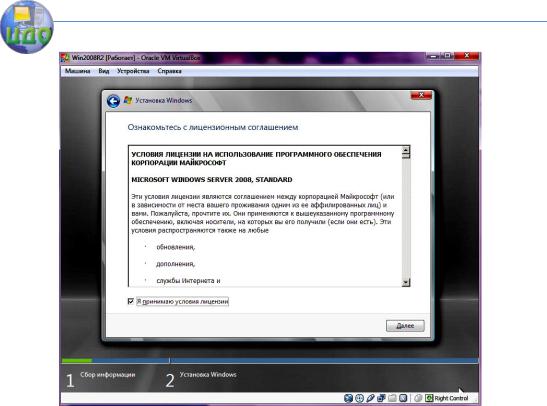Image resolution: width=547 pixels, height=406 pixels.
Task: Click the license text vertical scrollbar track
Action: click(406, 218)
